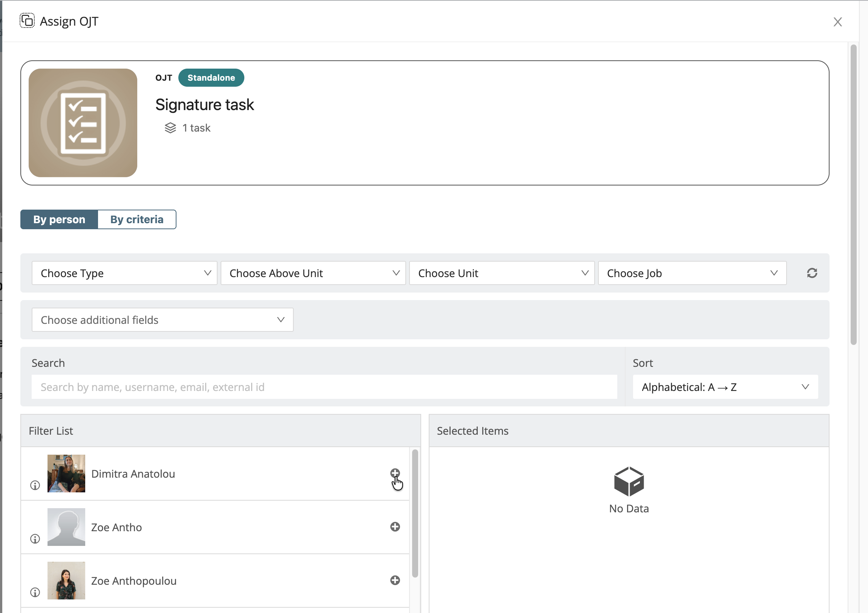Open Choose additional fields dropdown

pos(163,320)
